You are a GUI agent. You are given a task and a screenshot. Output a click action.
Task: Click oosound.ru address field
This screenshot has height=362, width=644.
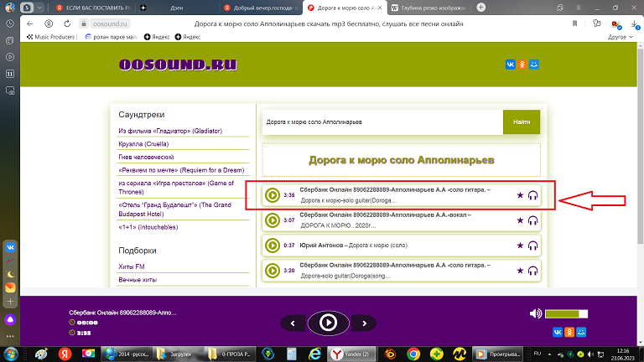tap(110, 23)
